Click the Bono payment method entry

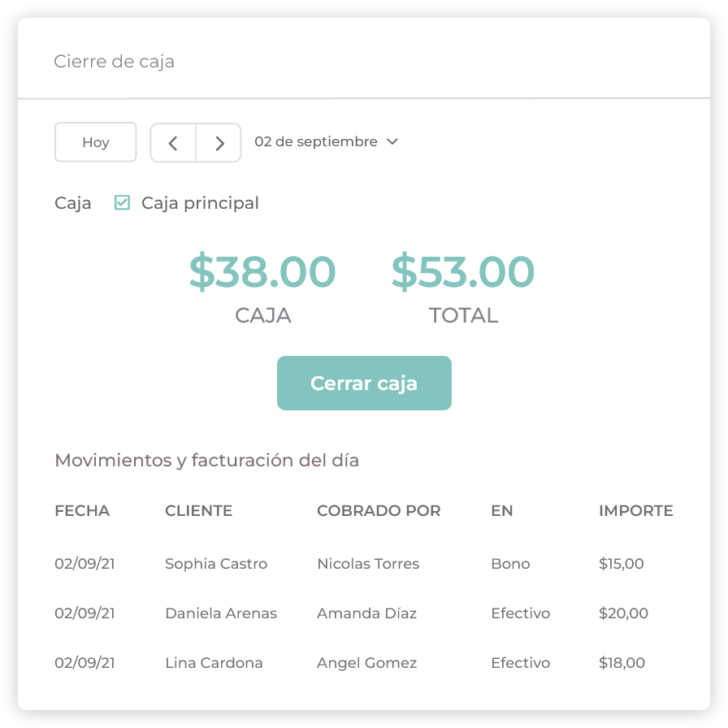pyautogui.click(x=510, y=564)
